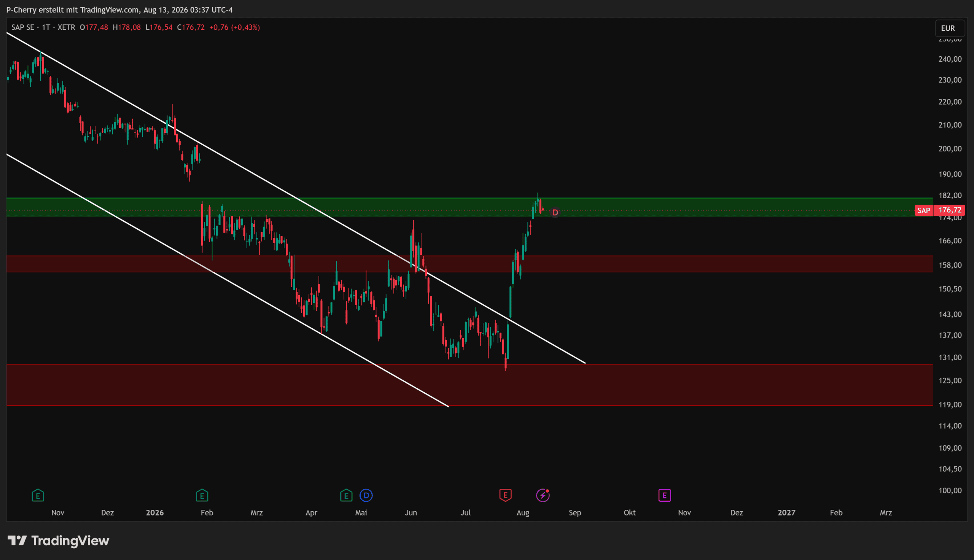Click the 240,00 price axis label

950,59
